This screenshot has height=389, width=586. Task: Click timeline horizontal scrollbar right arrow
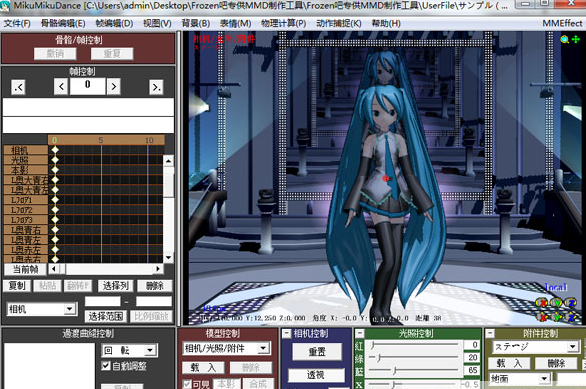[158, 269]
